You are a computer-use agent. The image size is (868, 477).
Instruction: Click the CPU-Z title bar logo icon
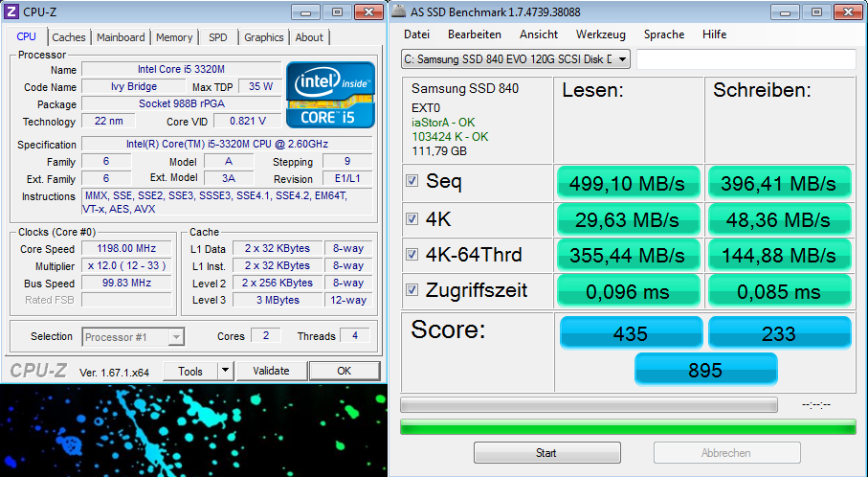point(11,11)
